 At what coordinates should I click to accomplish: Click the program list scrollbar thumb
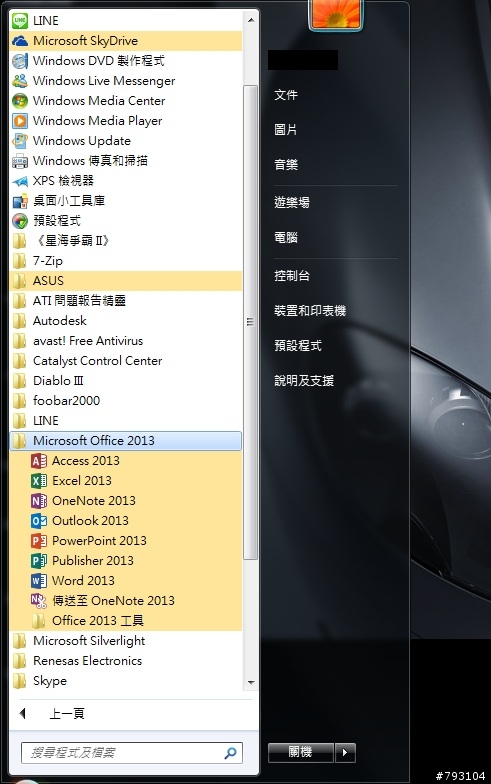click(x=251, y=322)
